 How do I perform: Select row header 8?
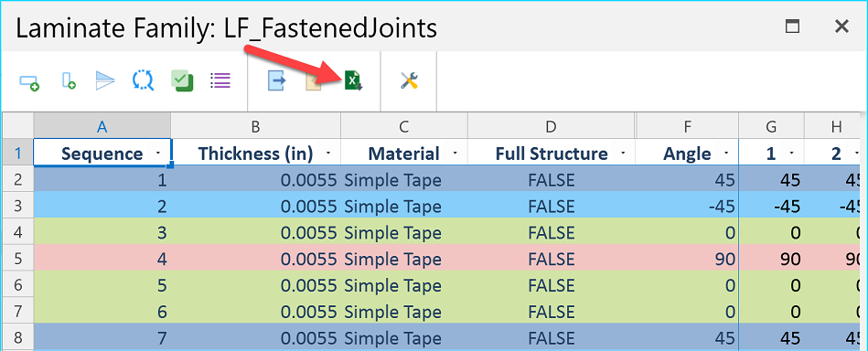[17, 337]
